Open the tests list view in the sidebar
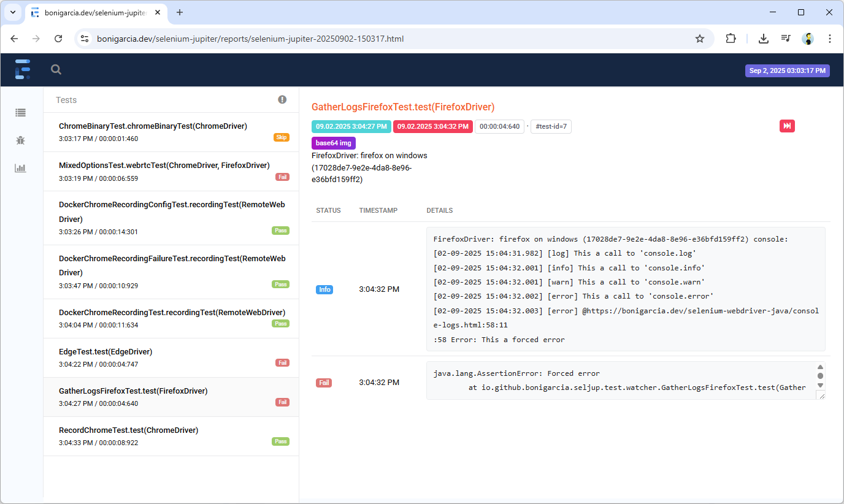Screen dimensions: 844x504 21,112
